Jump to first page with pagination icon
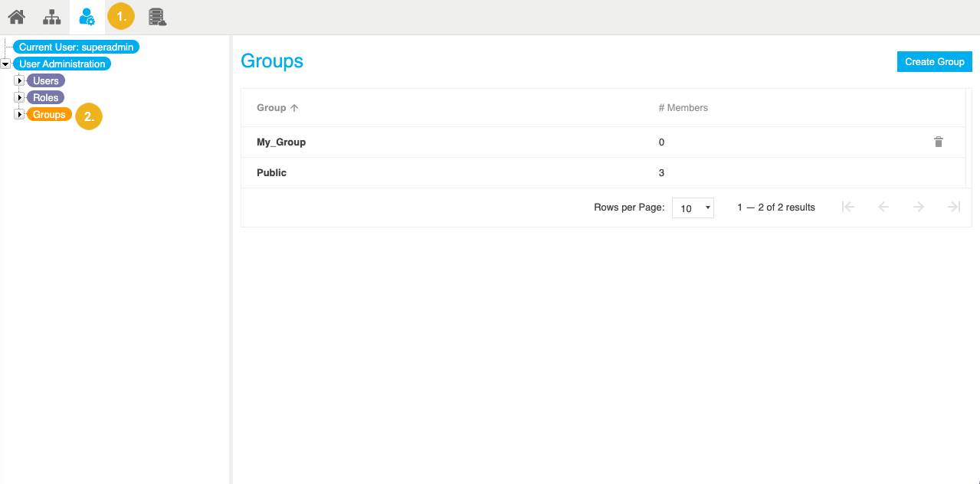 coord(848,207)
